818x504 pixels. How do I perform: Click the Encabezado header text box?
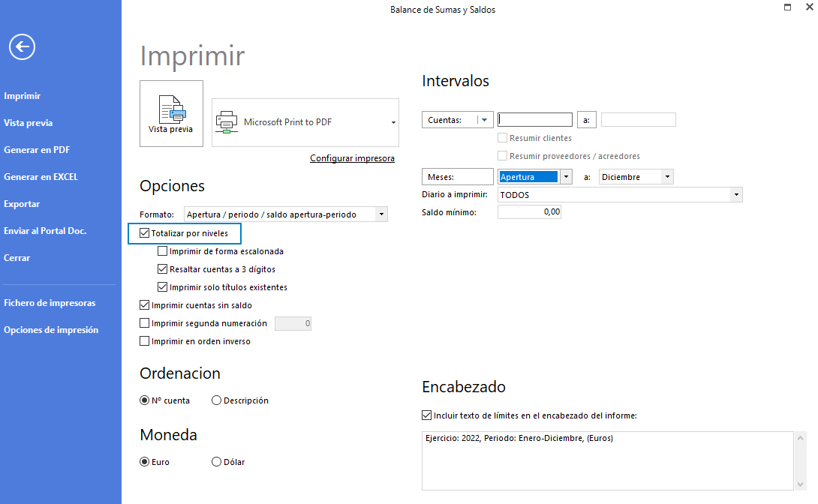608,460
